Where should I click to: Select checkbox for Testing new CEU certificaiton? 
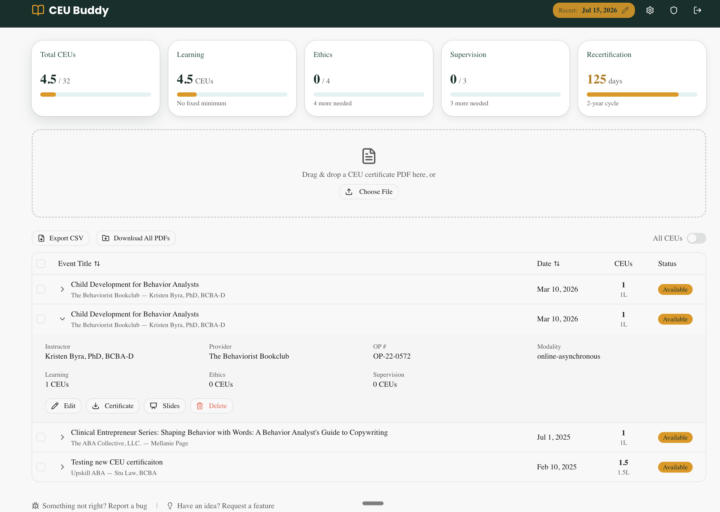click(x=41, y=467)
